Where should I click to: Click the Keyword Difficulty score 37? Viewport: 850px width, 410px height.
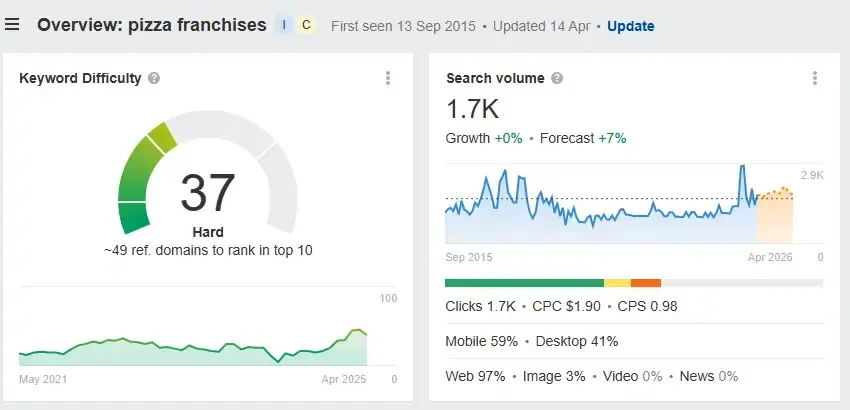tap(208, 193)
